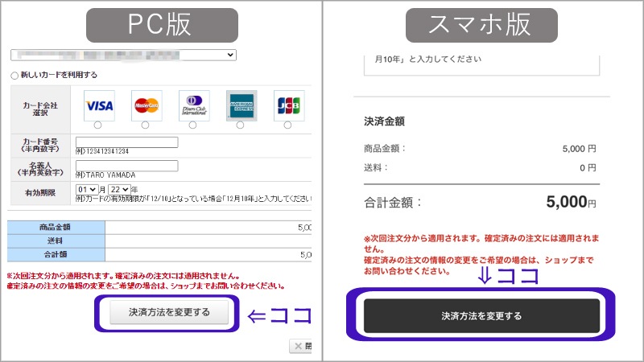The width and height of the screenshot is (644, 362).
Task: Choose the radio button under JCB
Action: tap(288, 125)
